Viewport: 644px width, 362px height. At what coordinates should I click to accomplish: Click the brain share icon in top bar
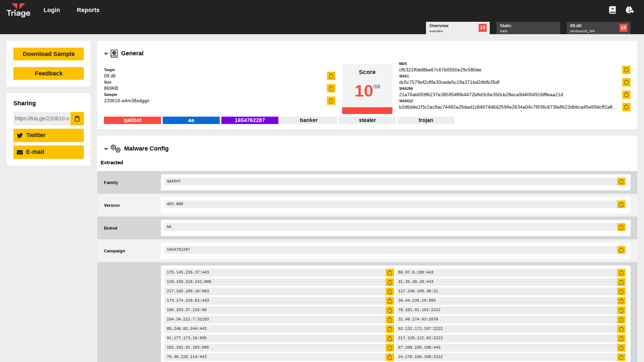coord(630,10)
